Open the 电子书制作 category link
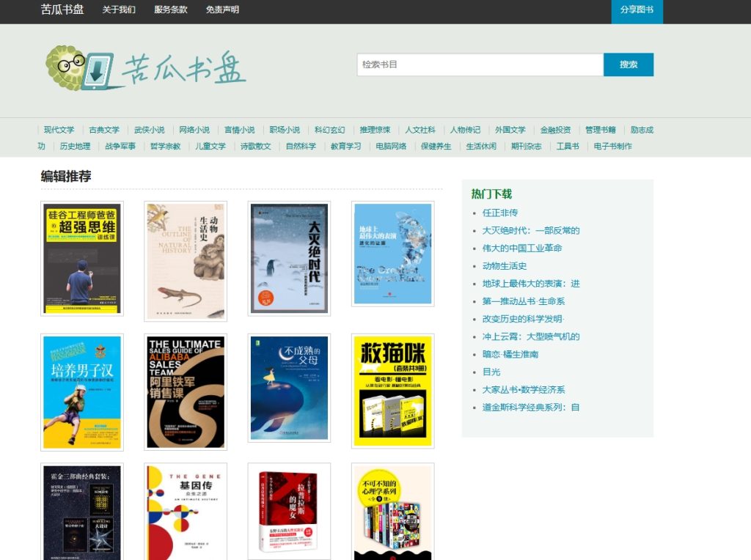This screenshot has height=560, width=751. [612, 146]
